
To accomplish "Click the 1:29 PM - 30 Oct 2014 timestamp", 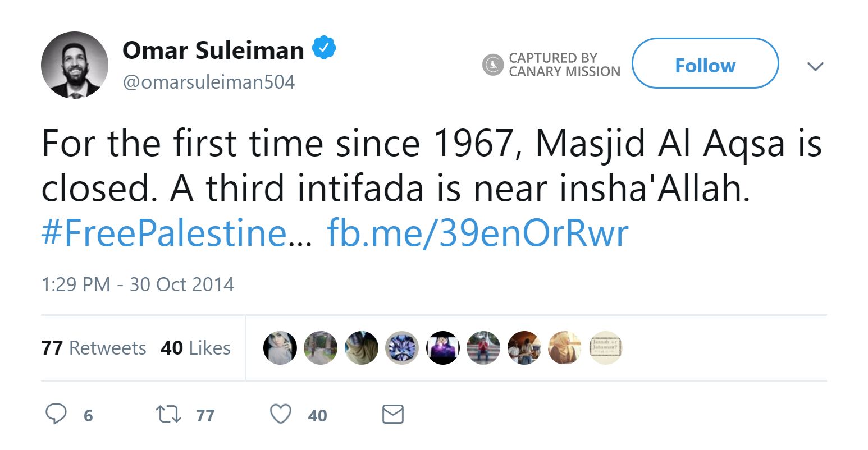I will [138, 284].
